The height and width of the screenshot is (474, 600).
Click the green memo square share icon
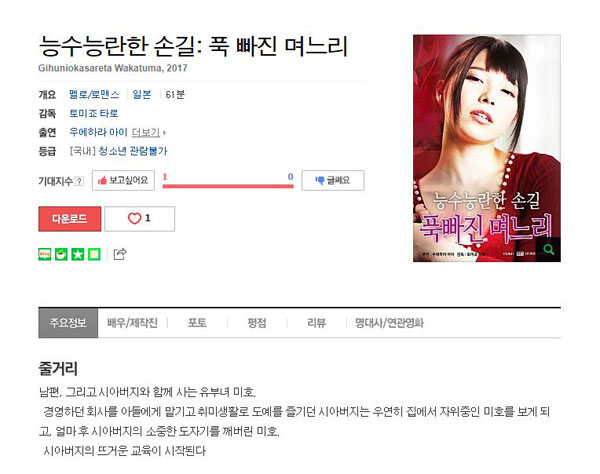pos(94,254)
